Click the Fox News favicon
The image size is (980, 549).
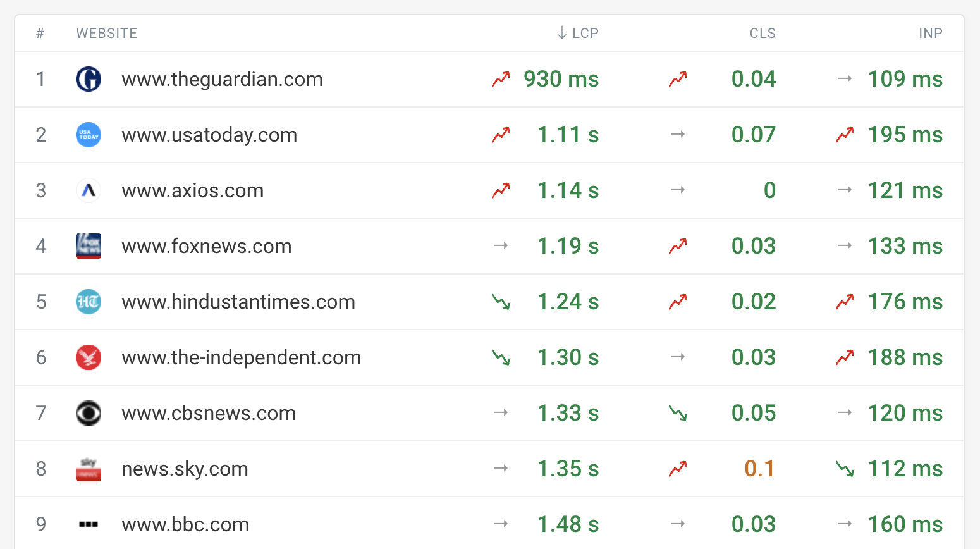tap(89, 246)
